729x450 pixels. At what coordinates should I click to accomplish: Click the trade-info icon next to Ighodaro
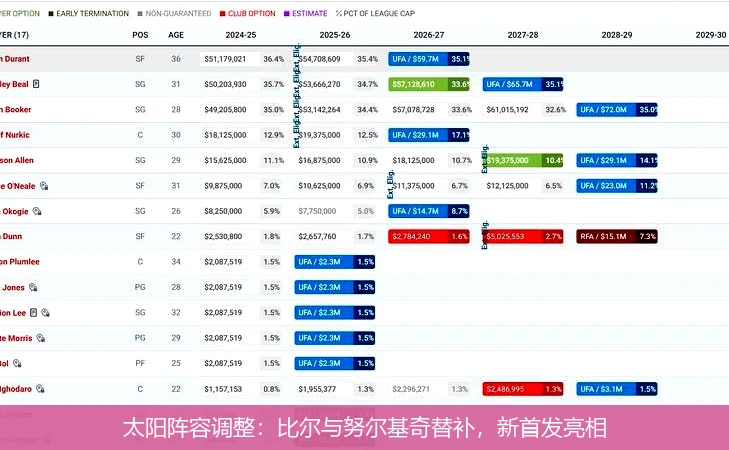40,389
